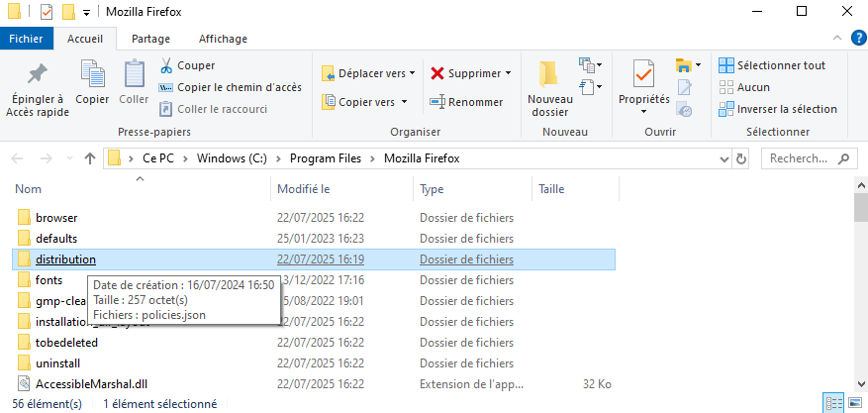This screenshot has width=868, height=413.
Task: Click Sélectionner tout
Action: pyautogui.click(x=780, y=65)
